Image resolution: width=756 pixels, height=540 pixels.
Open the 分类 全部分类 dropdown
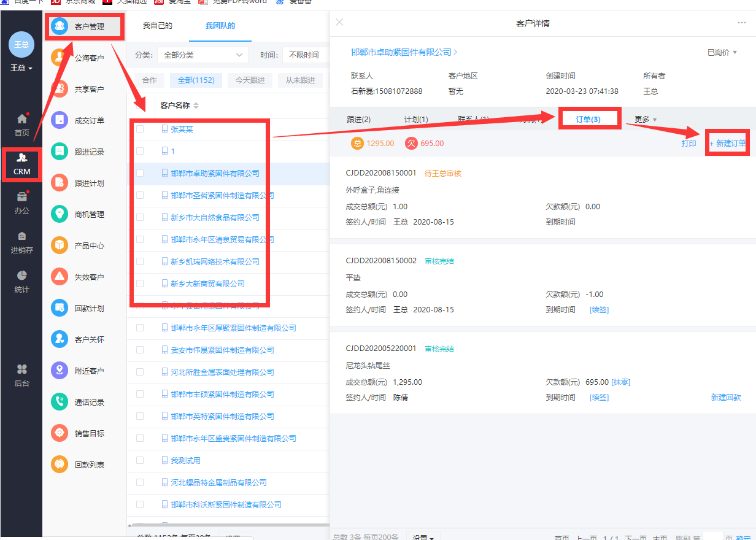(x=202, y=55)
